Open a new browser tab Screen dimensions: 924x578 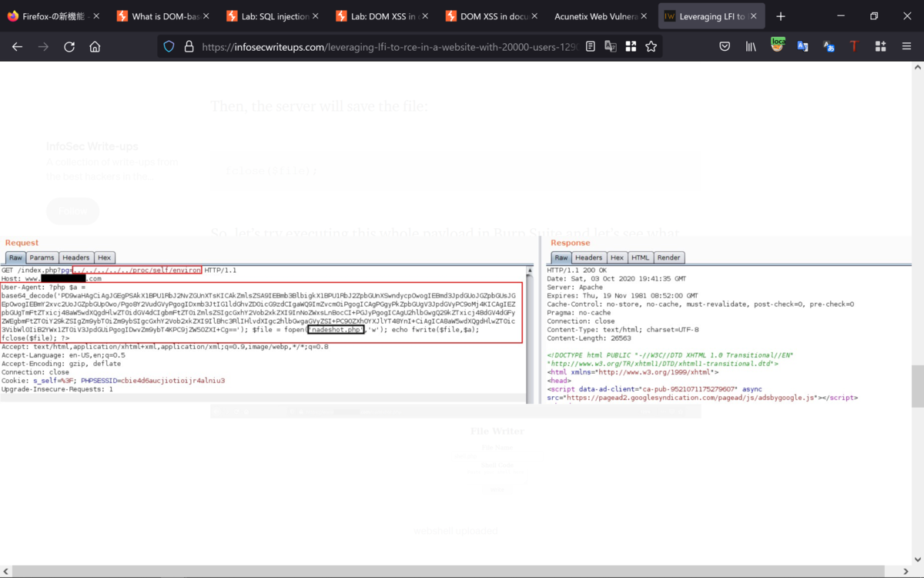tap(781, 16)
